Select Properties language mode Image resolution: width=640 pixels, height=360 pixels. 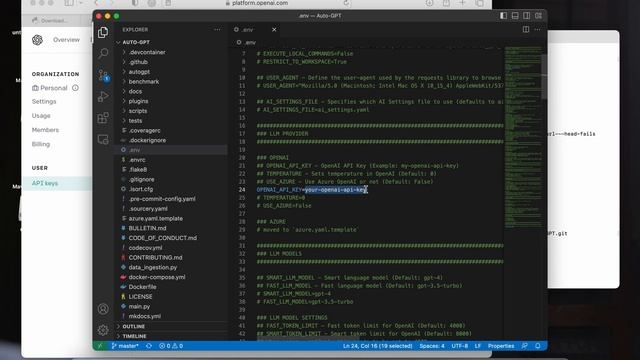click(501, 346)
